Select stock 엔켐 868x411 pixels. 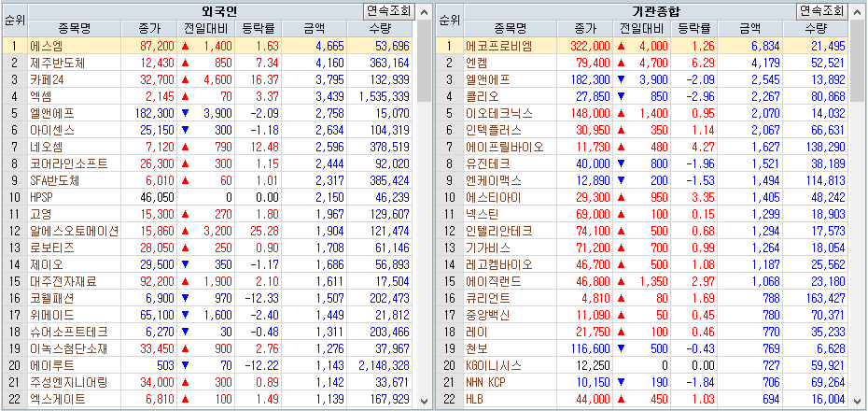(477, 63)
